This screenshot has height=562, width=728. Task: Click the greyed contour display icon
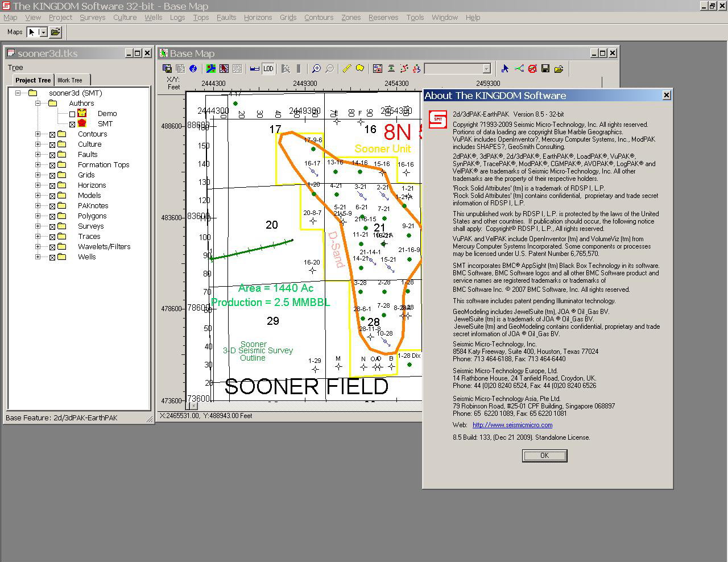click(237, 69)
